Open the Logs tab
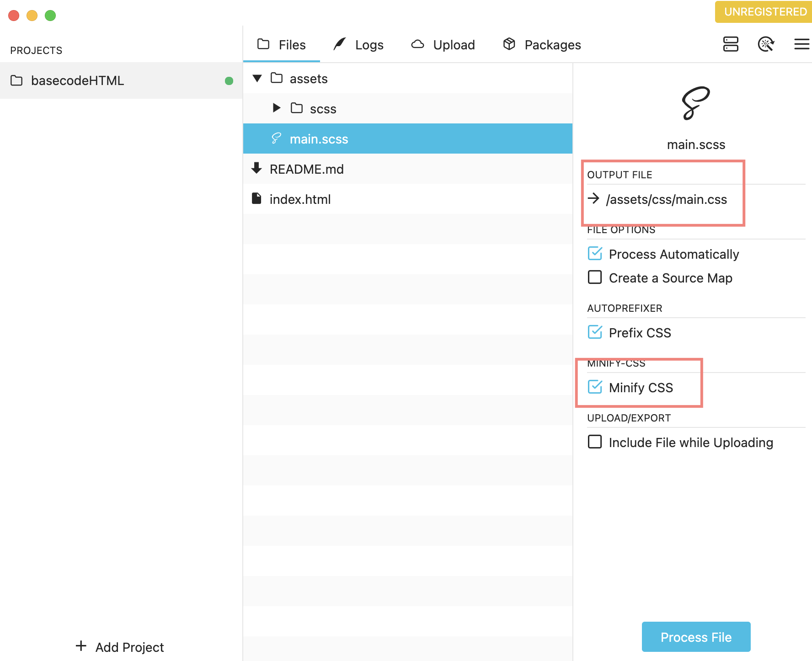 (358, 45)
